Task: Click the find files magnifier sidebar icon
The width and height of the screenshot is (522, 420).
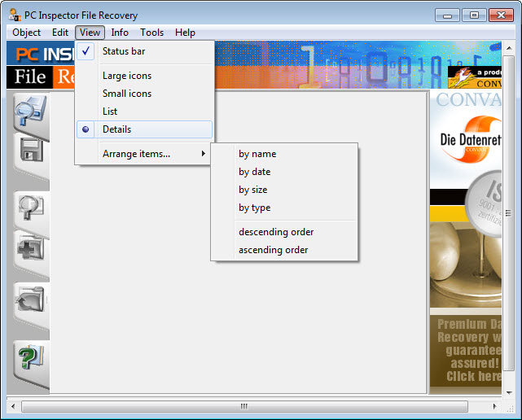Action: (31, 208)
